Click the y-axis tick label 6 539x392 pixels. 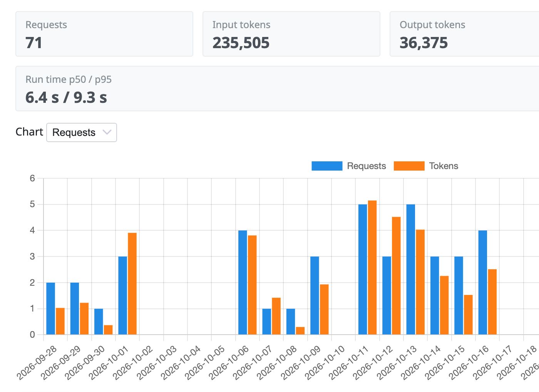pos(32,178)
